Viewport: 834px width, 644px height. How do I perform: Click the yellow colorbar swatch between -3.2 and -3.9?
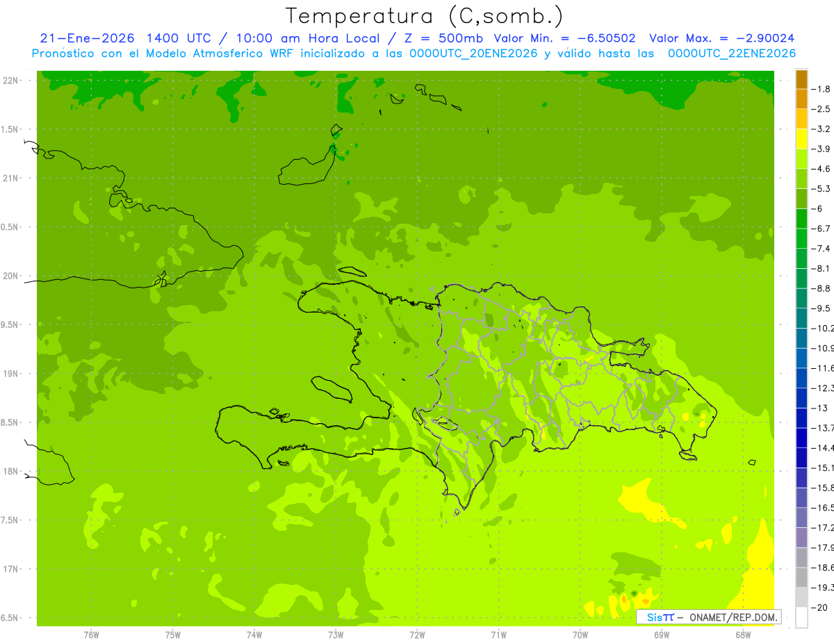click(x=801, y=139)
